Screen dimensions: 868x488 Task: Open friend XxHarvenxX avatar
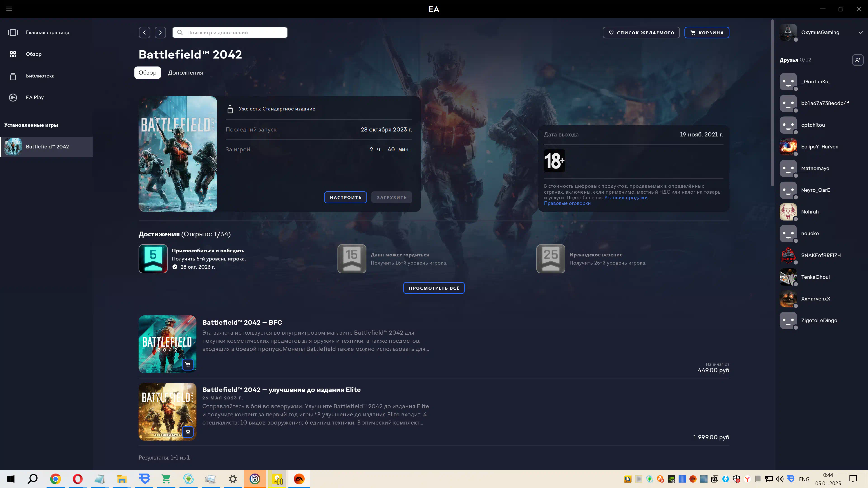(x=788, y=299)
